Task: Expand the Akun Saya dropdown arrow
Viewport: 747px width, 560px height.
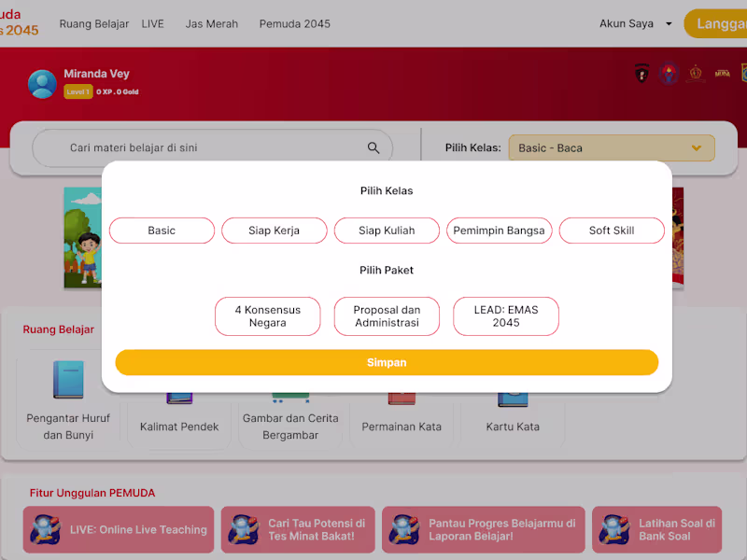Action: tap(669, 24)
